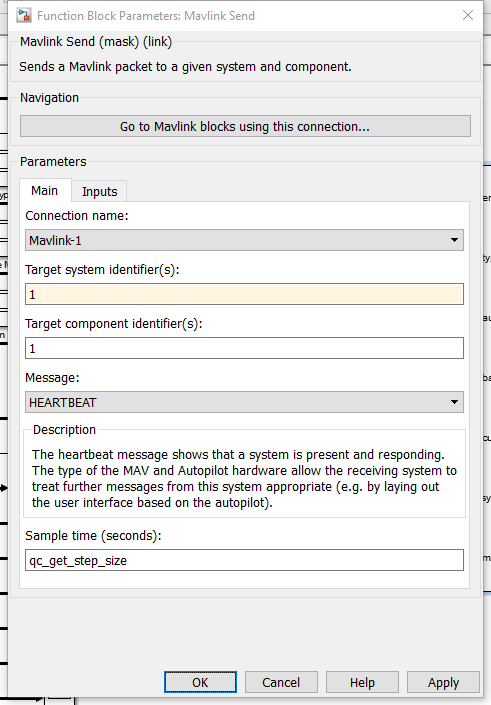Viewport: 491px width, 705px height.
Task: Click the 'Sample time (seconds):' label
Action: click(x=93, y=535)
